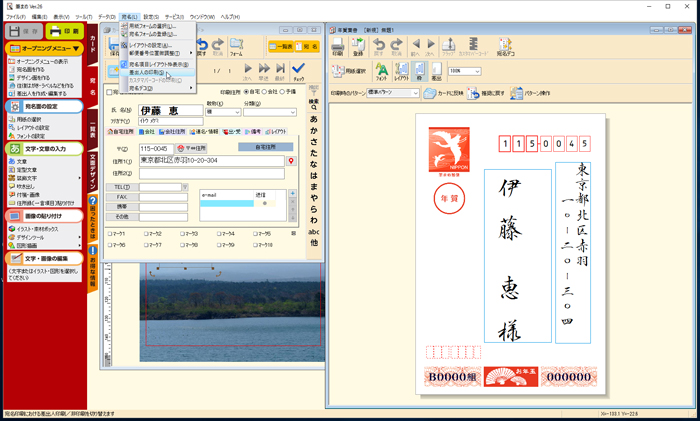Open the 敬称 honorific dropdown

coord(235,112)
